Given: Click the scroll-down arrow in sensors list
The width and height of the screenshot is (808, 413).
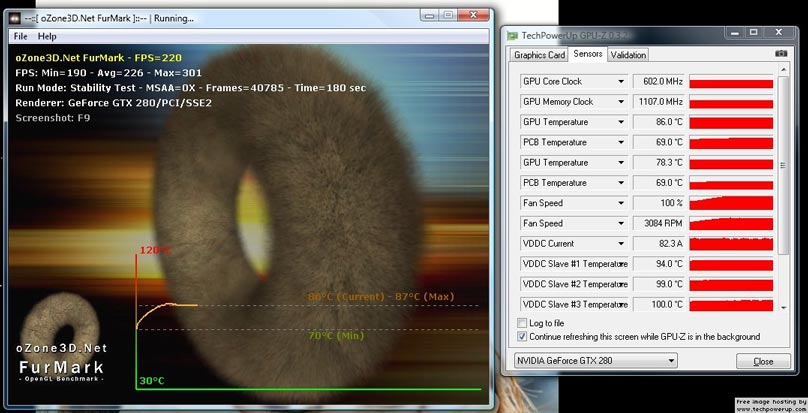Looking at the screenshot, I should tap(784, 307).
